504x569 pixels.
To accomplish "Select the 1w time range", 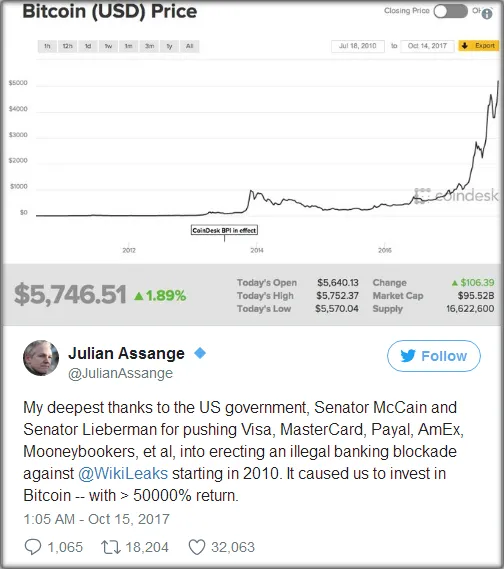I will pyautogui.click(x=108, y=46).
